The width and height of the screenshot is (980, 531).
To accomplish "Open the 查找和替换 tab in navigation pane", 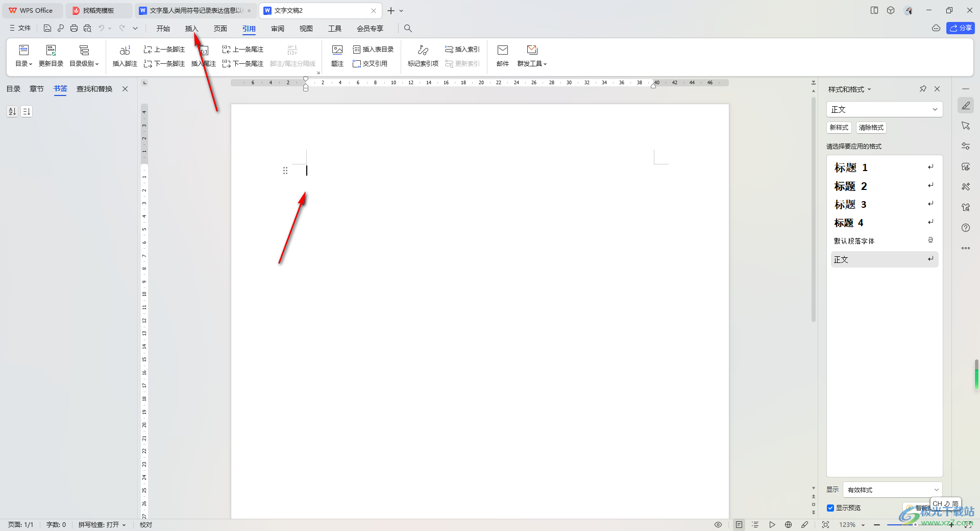I will [94, 89].
